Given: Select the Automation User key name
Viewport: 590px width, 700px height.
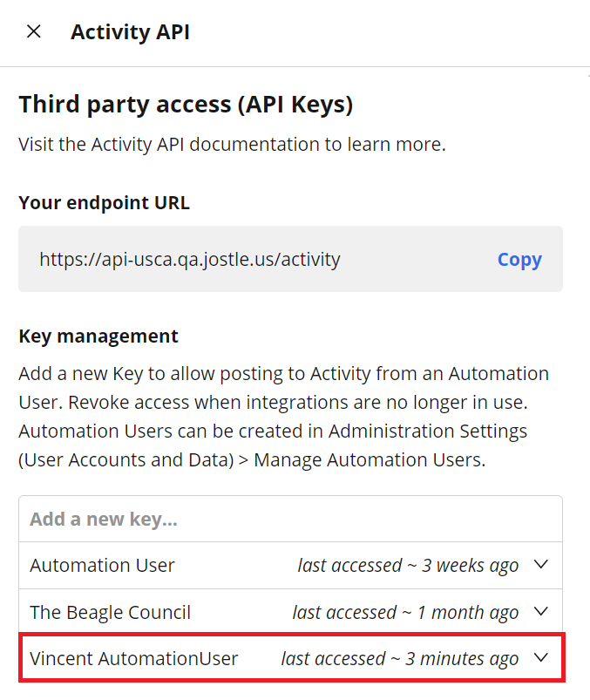Looking at the screenshot, I should (x=102, y=565).
